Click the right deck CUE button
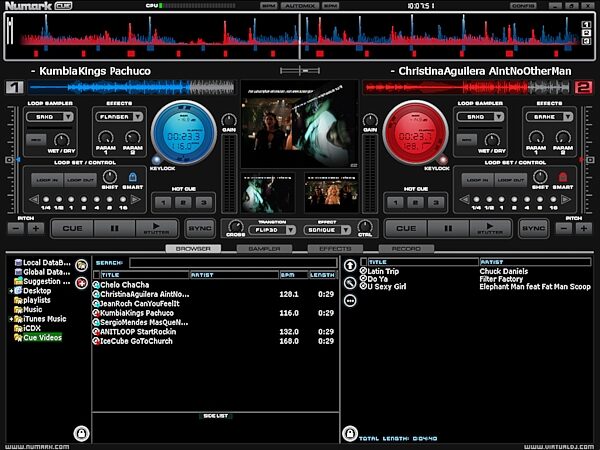 pyautogui.click(x=406, y=228)
